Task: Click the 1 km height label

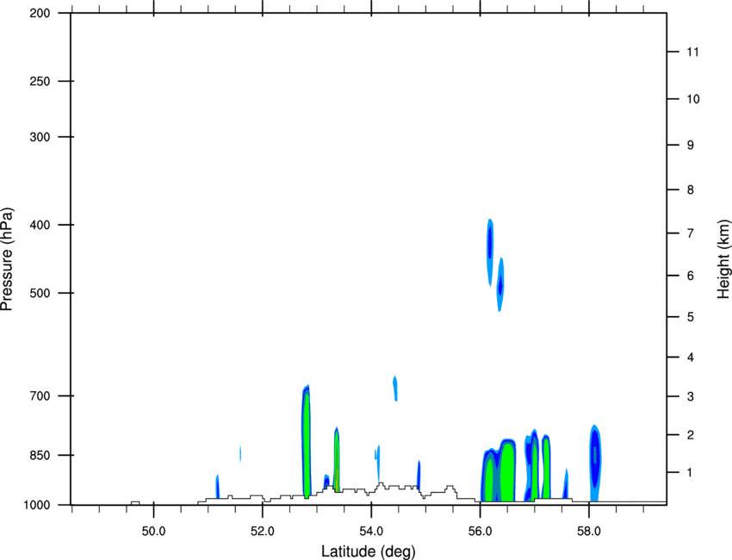Action: tap(690, 473)
